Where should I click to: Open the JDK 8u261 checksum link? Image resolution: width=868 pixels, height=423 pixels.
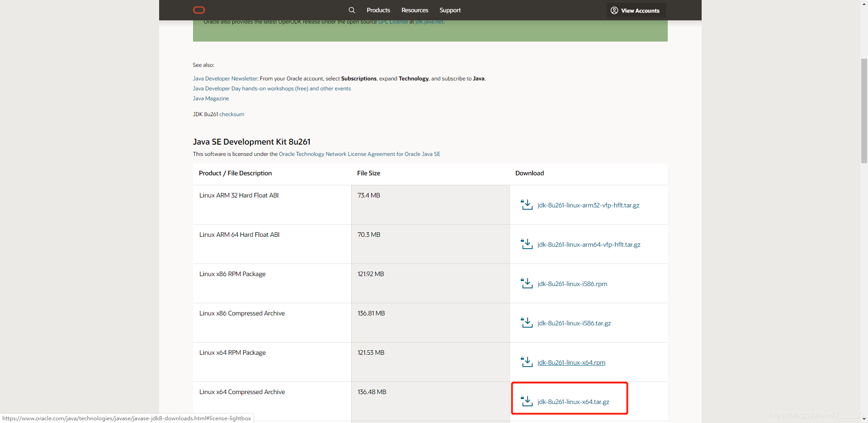point(231,114)
